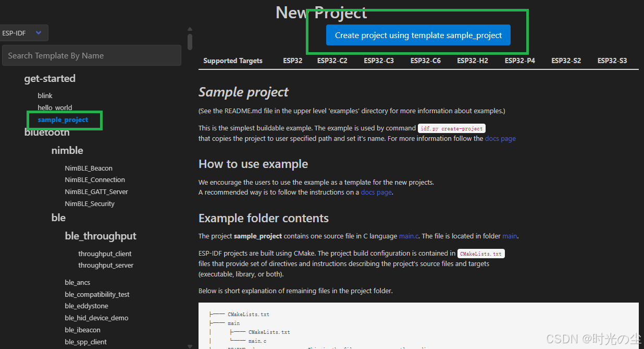Click the CMakeLists.txt inline code label
Image resolution: width=644 pixels, height=349 pixels.
pyautogui.click(x=481, y=254)
